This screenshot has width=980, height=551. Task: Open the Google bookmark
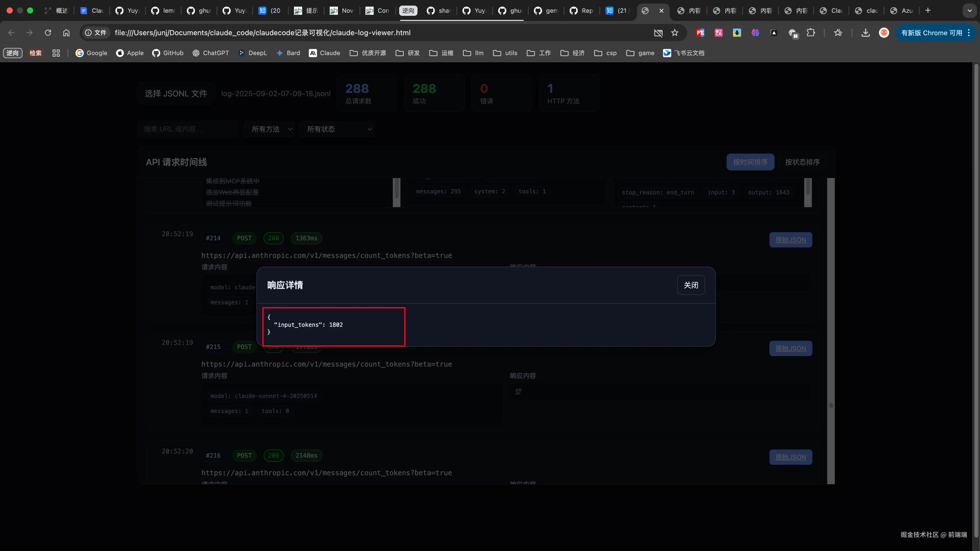pos(91,53)
